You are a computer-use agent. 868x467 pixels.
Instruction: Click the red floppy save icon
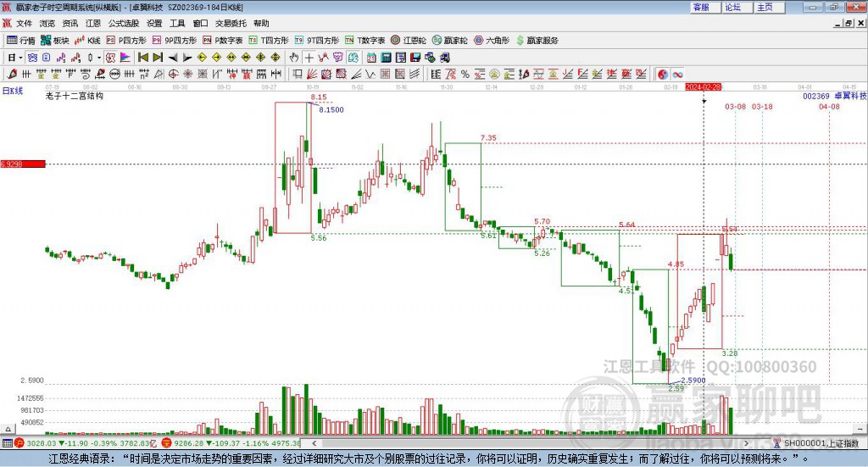(415, 58)
